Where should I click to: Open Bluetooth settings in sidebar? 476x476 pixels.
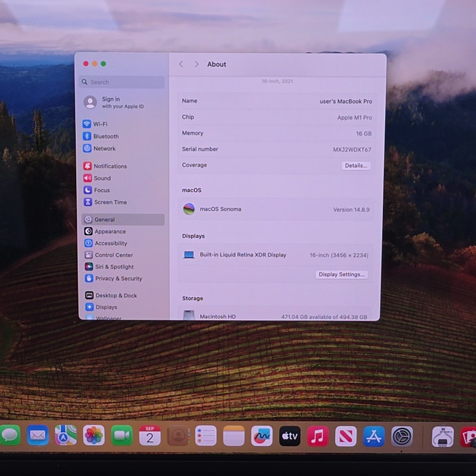click(x=101, y=136)
